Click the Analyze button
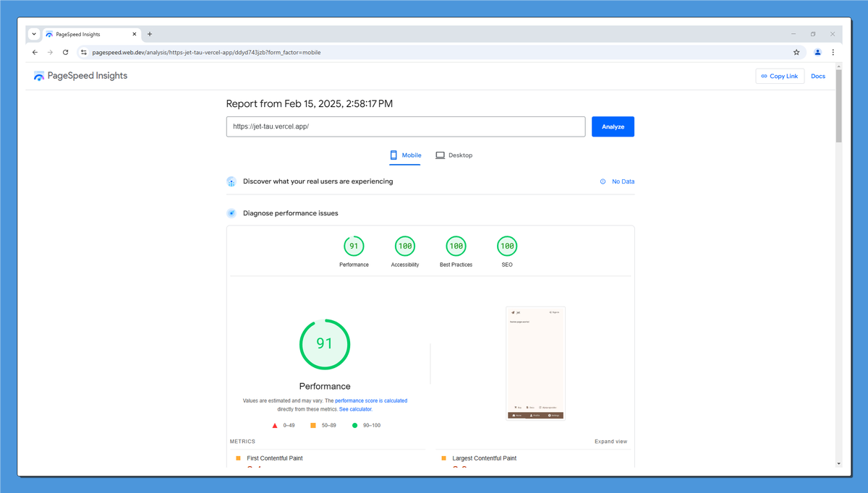Image resolution: width=868 pixels, height=493 pixels. 613,127
